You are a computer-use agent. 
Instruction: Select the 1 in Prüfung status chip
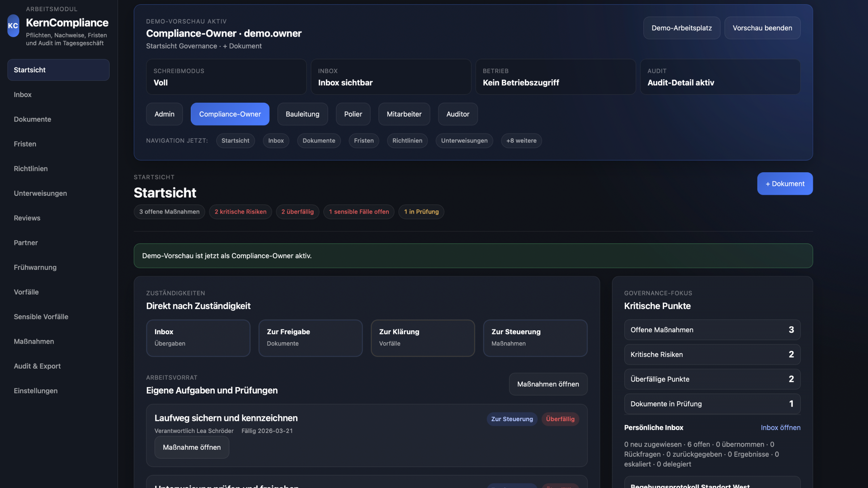[421, 212]
